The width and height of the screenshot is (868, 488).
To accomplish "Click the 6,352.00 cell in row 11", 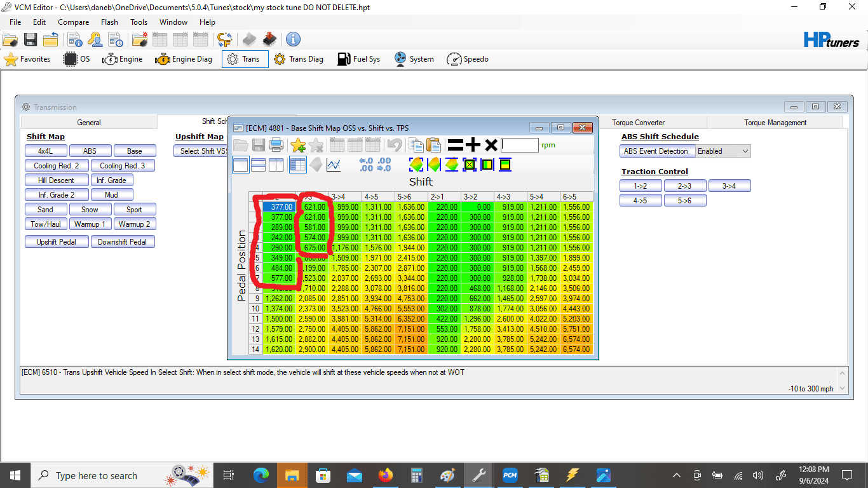I will (411, 319).
